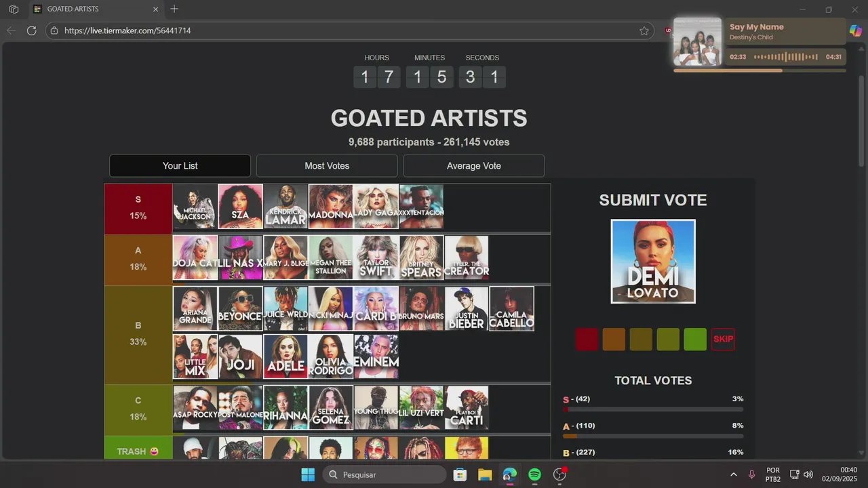
Task: Vote with the brown A-tier swatch
Action: (614, 339)
